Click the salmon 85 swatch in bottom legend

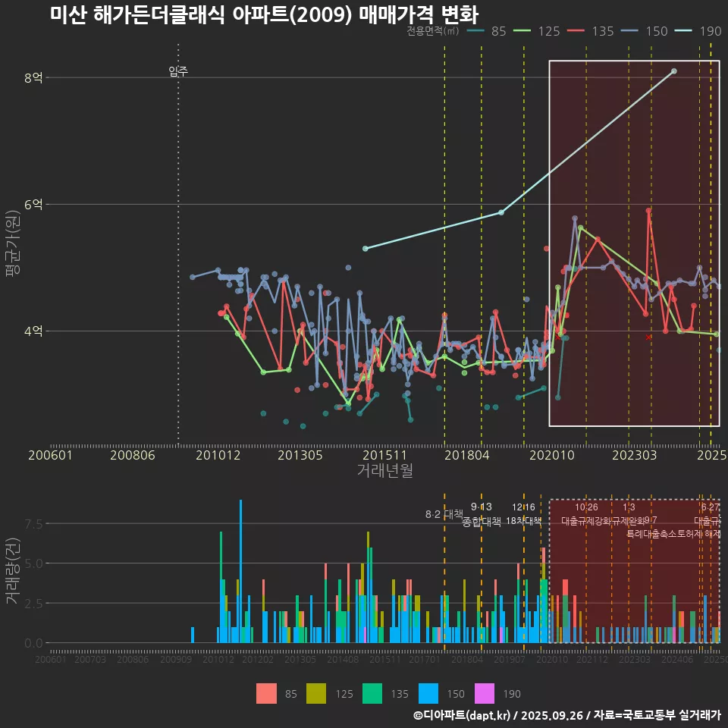coord(266,693)
